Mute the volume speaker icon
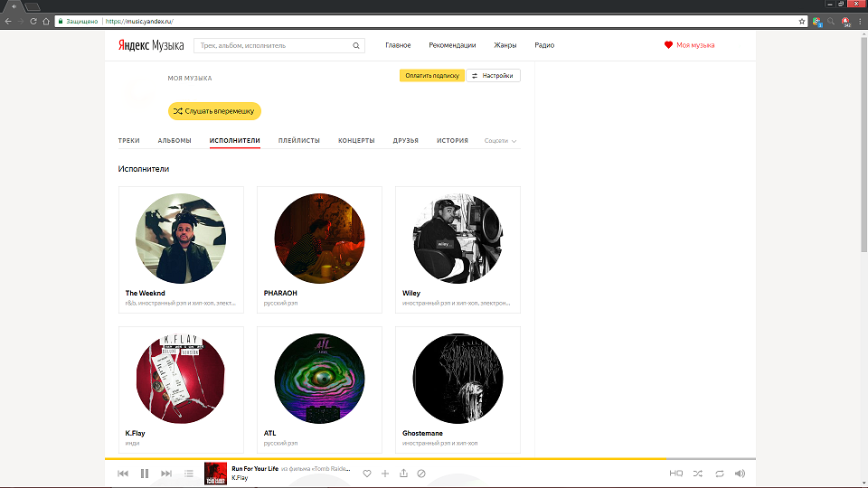This screenshot has height=488, width=868. pos(740,474)
